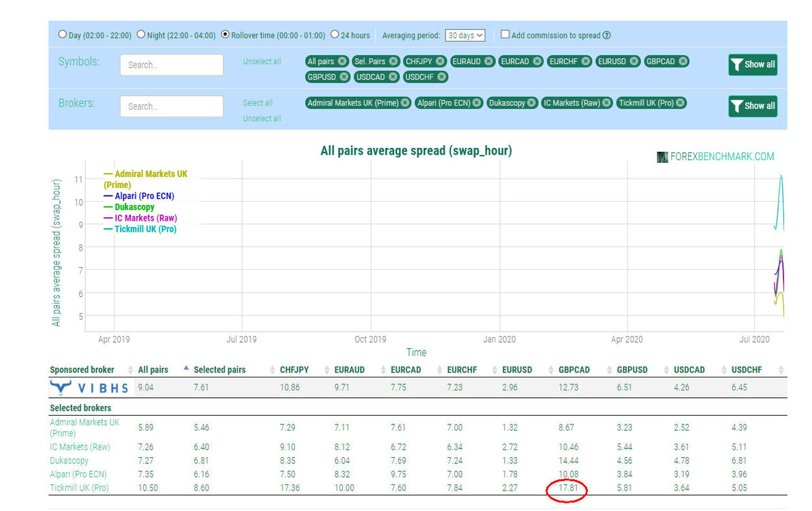The width and height of the screenshot is (812, 511).
Task: Sort by the All pairs column header
Action: (153, 370)
